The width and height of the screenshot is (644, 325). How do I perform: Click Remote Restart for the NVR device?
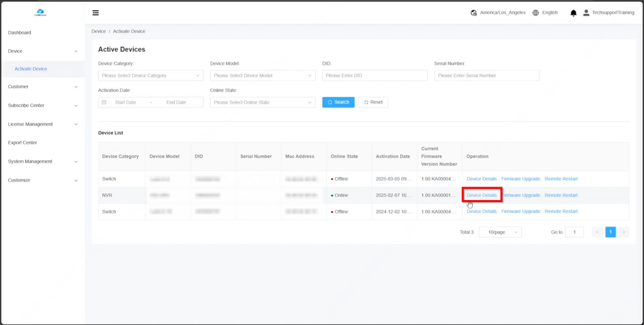[561, 195]
